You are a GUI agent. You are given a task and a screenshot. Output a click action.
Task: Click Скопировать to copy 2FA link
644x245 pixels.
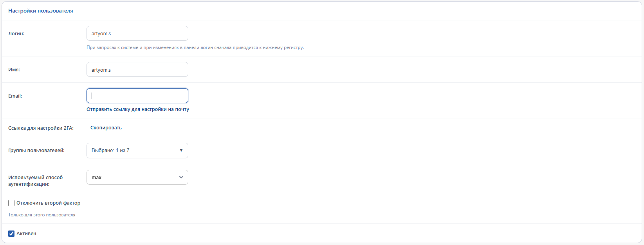pos(106,128)
